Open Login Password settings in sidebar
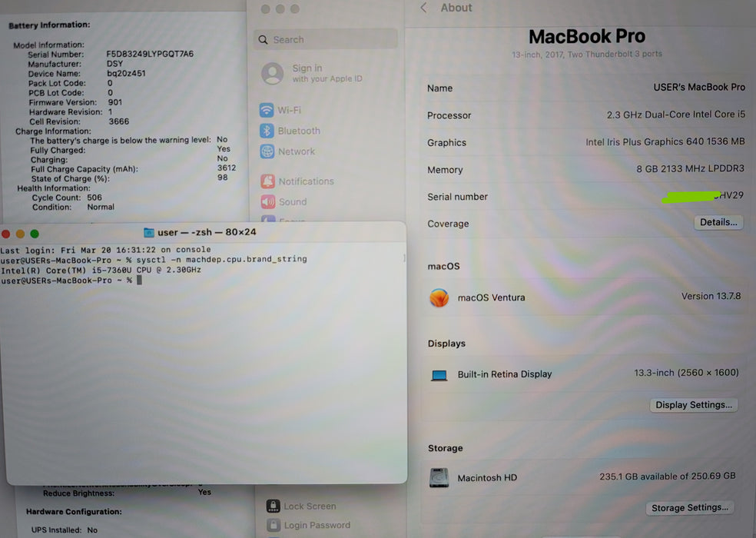This screenshot has width=756, height=538. coord(309,525)
